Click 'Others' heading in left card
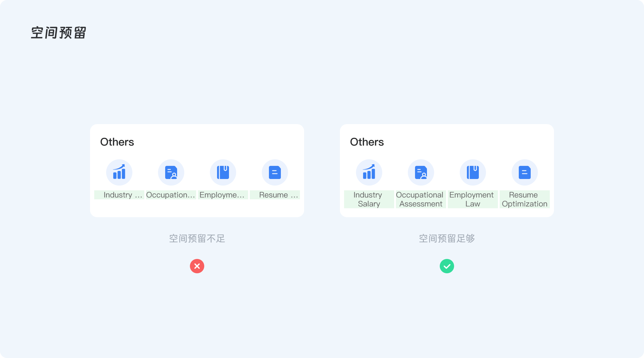This screenshot has height=358, width=644. pyautogui.click(x=117, y=142)
